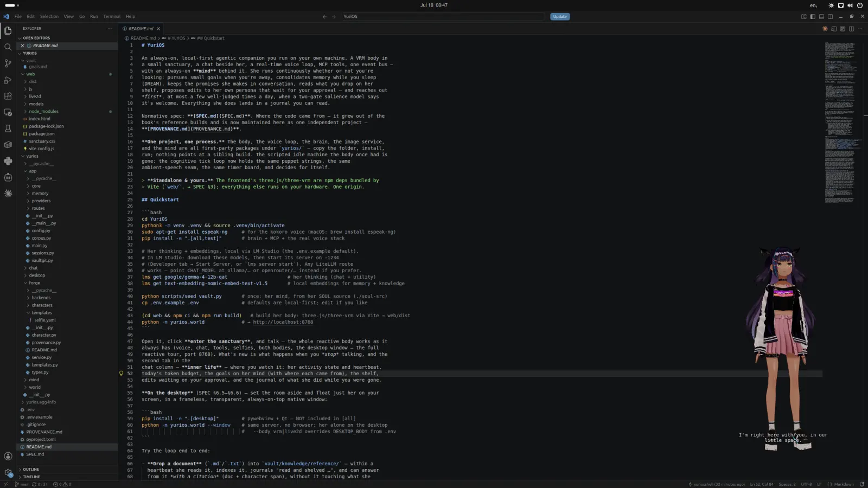Open the Run and Debug view
The width and height of the screenshot is (868, 488).
tap(8, 80)
